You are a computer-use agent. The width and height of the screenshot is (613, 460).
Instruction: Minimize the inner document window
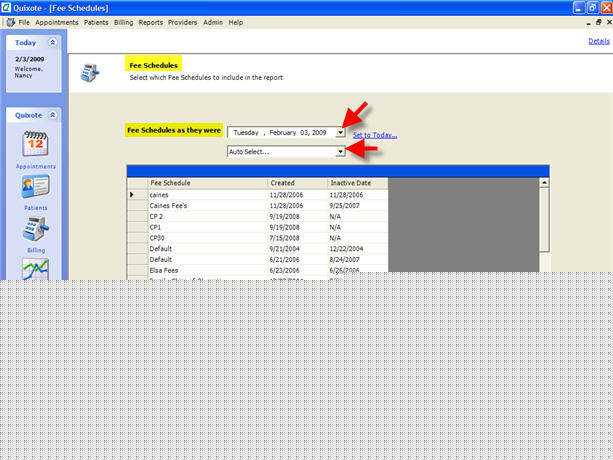(x=588, y=23)
